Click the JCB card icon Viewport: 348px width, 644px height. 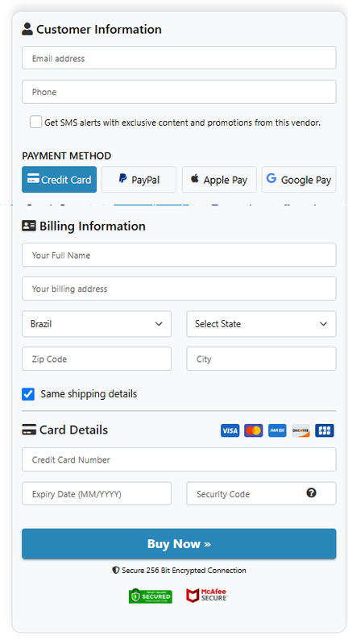(x=325, y=430)
